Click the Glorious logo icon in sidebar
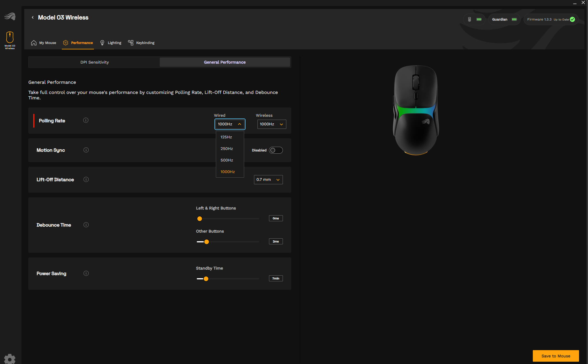 [x=10, y=16]
